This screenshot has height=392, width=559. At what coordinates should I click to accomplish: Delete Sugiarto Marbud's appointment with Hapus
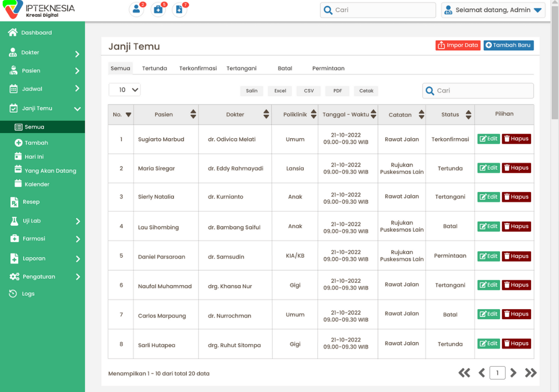[x=516, y=139]
